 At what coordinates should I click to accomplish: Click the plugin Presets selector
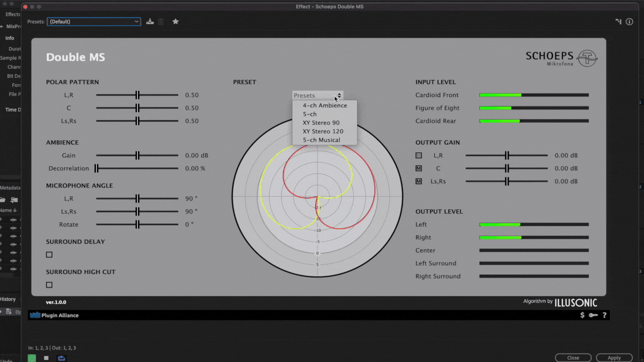click(x=318, y=96)
